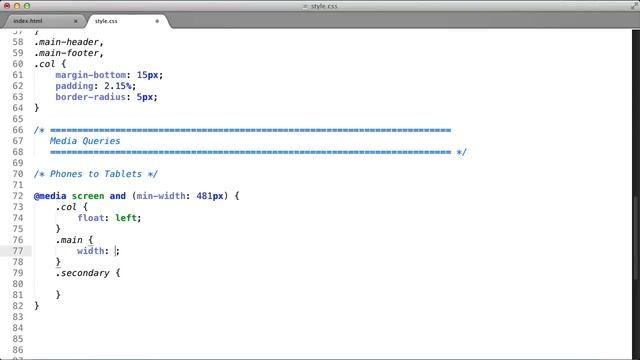This screenshot has height=360, width=640.
Task: Click the Media Queries comment heading
Action: tap(85, 141)
